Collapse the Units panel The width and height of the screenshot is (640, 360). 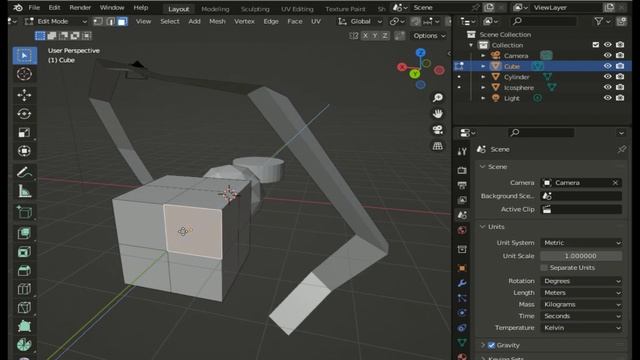482,227
